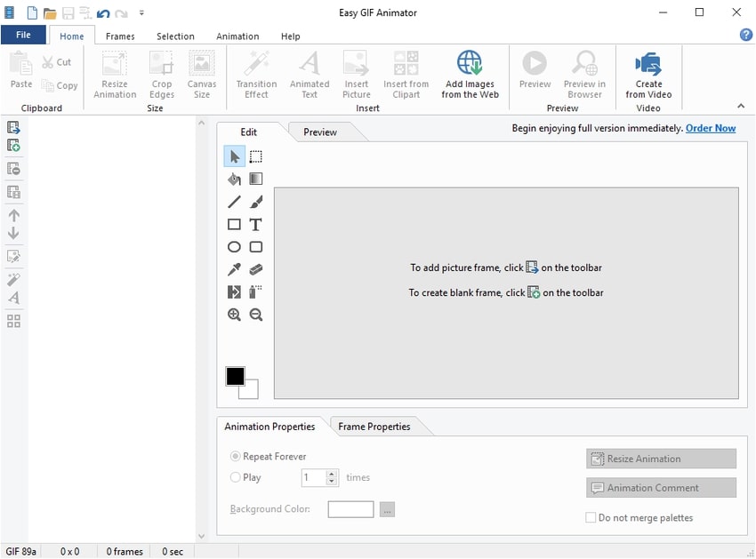
Task: Open Create from Video
Action: [648, 75]
